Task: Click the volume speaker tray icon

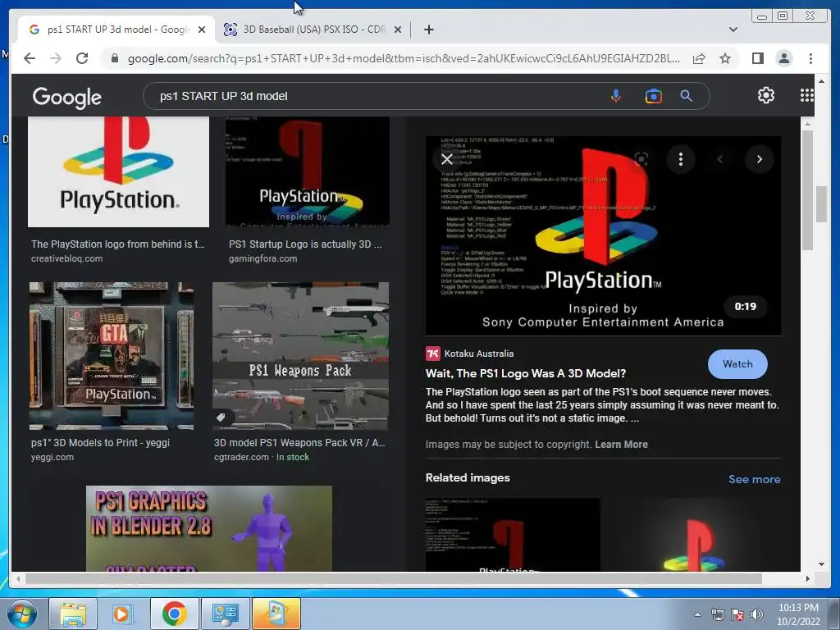Action: click(756, 614)
